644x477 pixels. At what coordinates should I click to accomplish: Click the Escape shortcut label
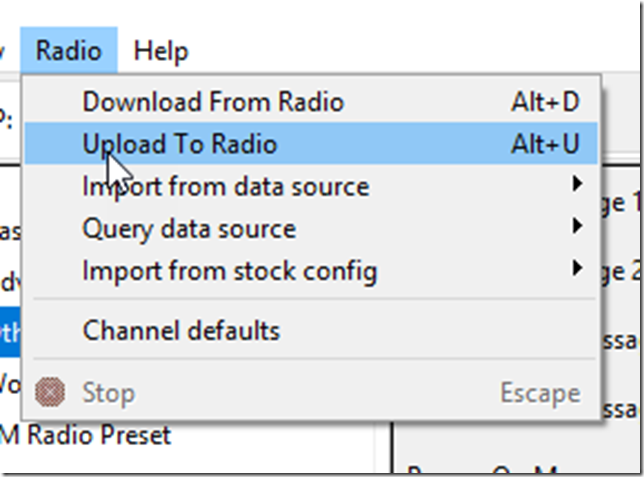pyautogui.click(x=539, y=392)
